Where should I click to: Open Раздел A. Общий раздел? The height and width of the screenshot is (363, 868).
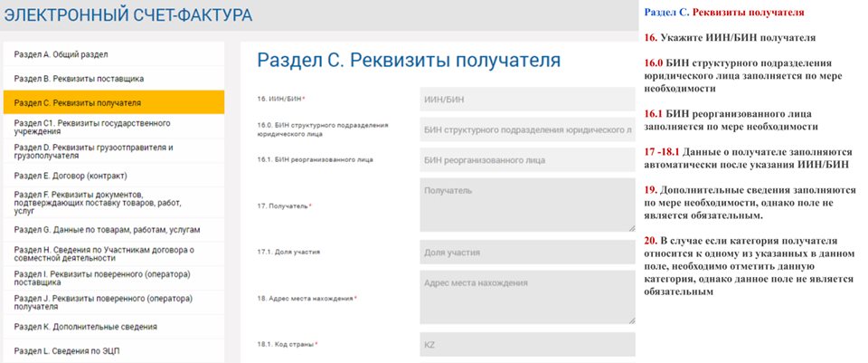pyautogui.click(x=113, y=54)
